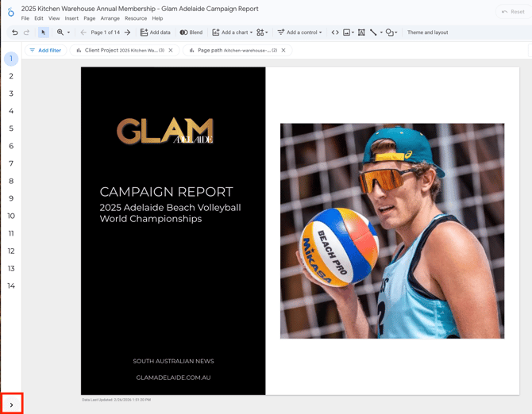Screen dimensions: 532x414
Task: Expand the page panel with bottom chevron
Action: (11, 404)
